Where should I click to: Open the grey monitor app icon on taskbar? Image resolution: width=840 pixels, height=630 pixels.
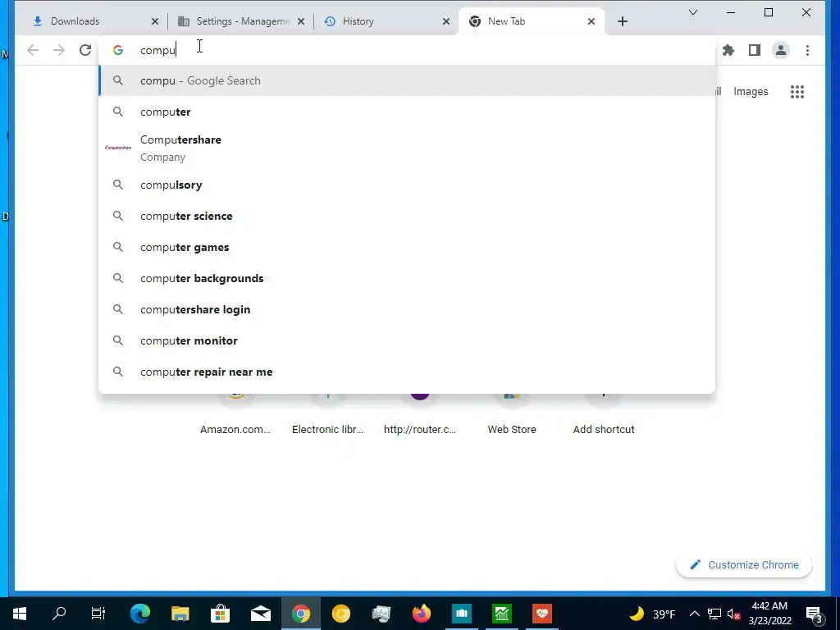click(x=381, y=614)
